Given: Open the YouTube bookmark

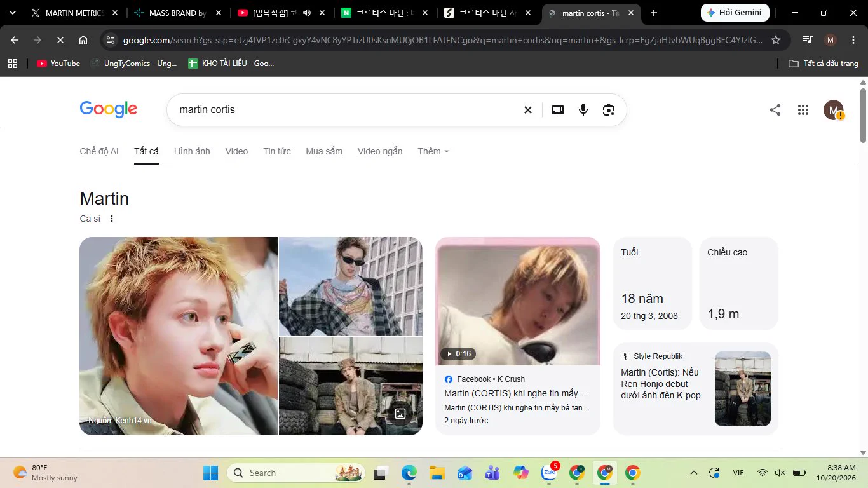Looking at the screenshot, I should click(58, 64).
